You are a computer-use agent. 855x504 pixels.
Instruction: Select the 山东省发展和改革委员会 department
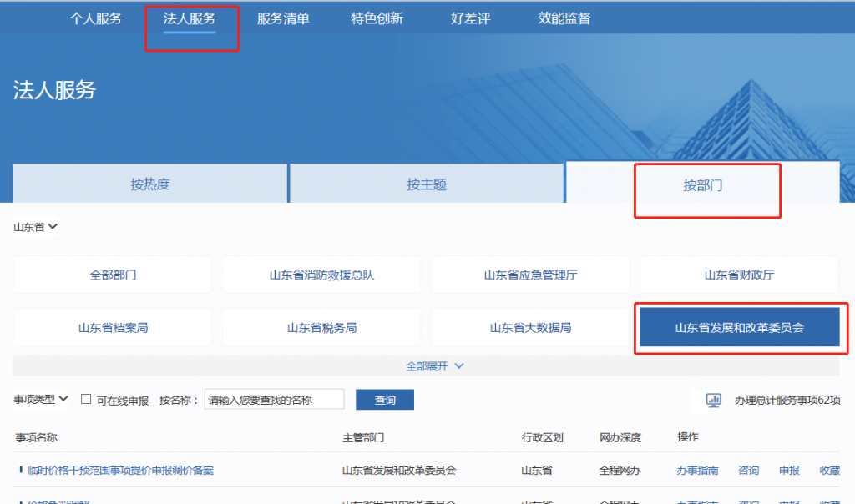click(740, 327)
